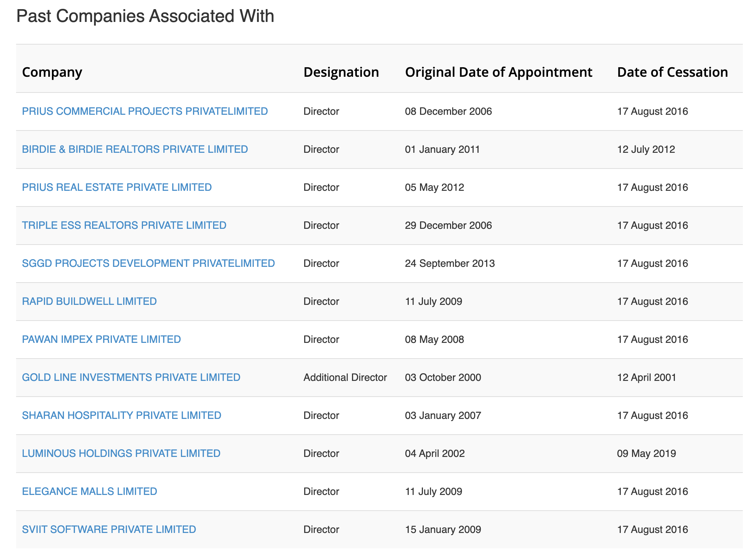Click the Additional Director designation cell
The height and width of the screenshot is (560, 756).
[345, 377]
